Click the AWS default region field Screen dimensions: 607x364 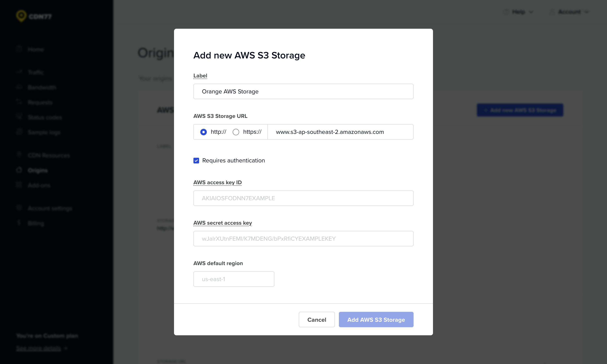click(233, 279)
